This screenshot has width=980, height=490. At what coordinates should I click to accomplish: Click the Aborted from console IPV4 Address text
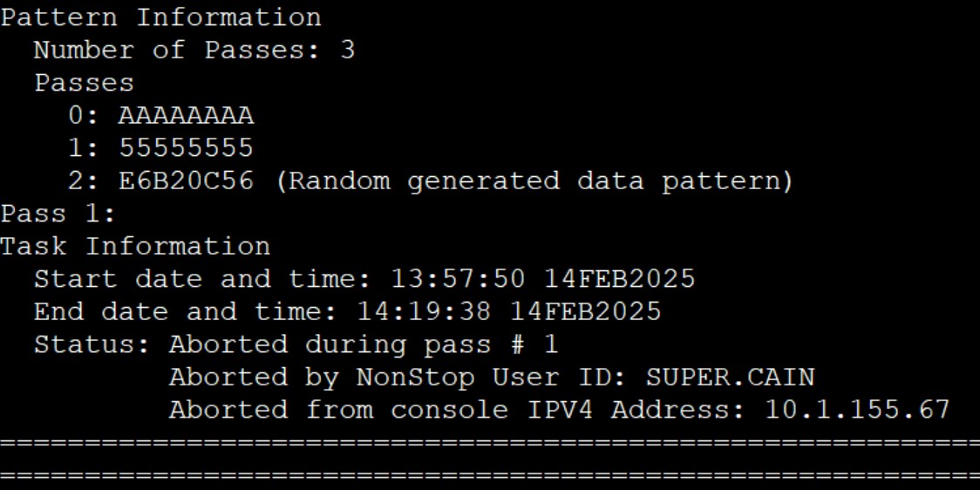[x=458, y=410]
